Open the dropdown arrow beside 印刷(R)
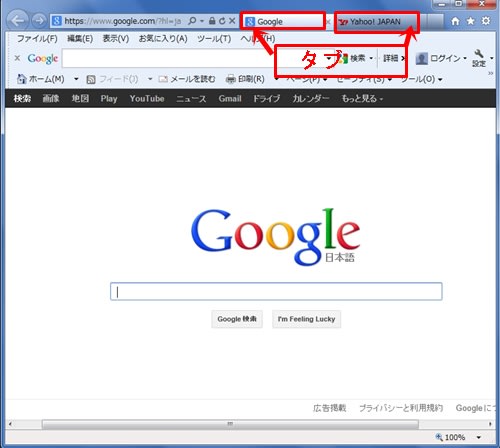This screenshot has height=448, width=500. click(x=276, y=79)
